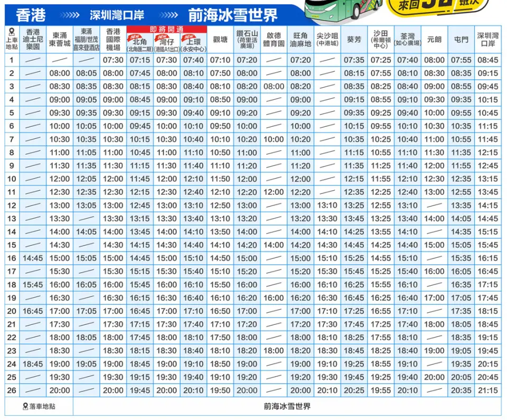Click the red 即將開通 banner
The height and width of the screenshot is (420, 507).
coord(166,30)
